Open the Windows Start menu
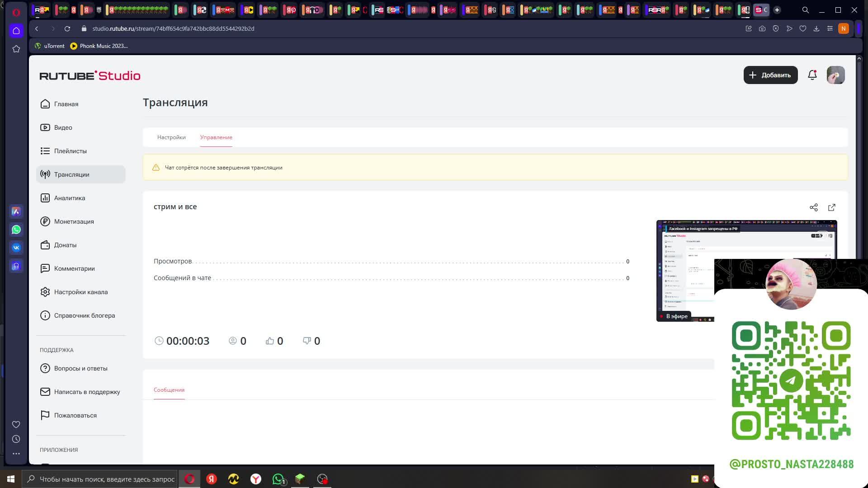The width and height of the screenshot is (868, 488). click(11, 479)
